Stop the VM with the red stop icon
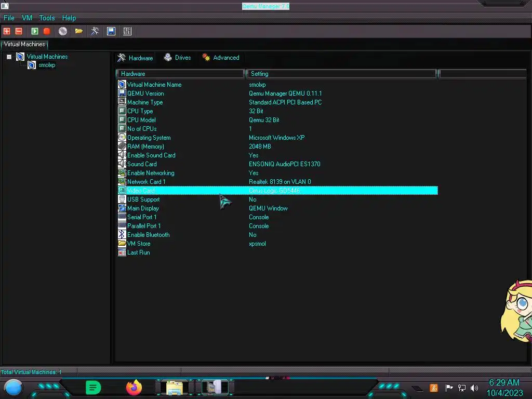Image resolution: width=532 pixels, height=399 pixels. point(47,31)
